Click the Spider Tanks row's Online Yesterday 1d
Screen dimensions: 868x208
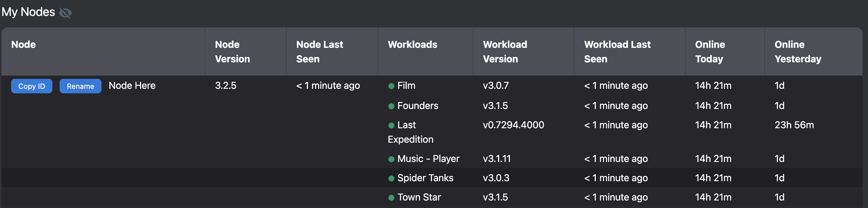click(x=779, y=178)
